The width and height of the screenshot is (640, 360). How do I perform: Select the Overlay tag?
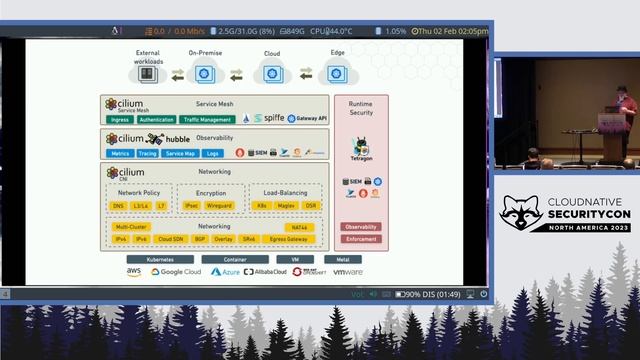(223, 239)
